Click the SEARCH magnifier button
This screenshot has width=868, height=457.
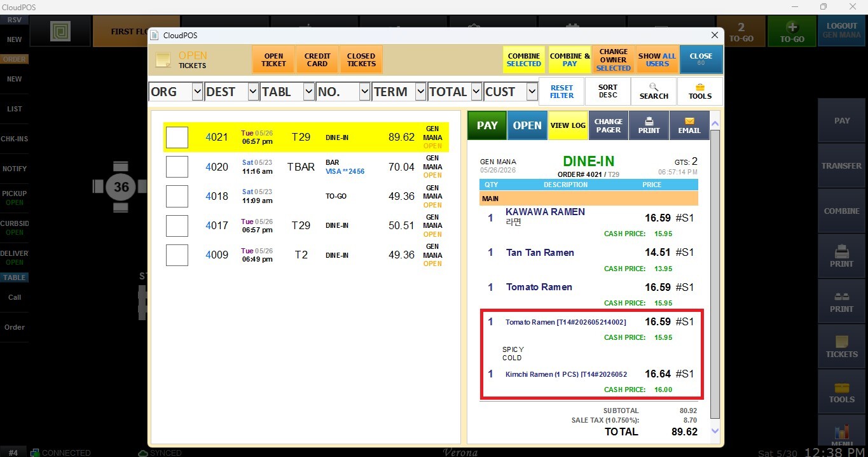tap(654, 92)
